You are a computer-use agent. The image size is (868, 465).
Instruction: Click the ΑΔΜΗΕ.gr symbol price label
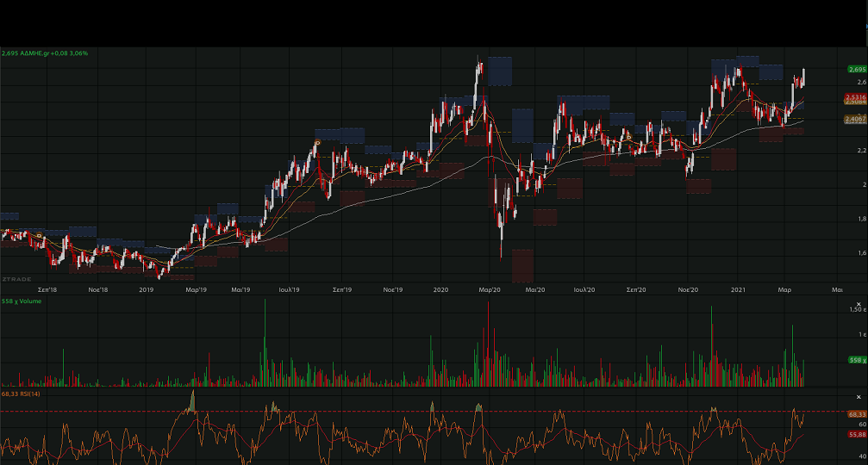[x=45, y=53]
